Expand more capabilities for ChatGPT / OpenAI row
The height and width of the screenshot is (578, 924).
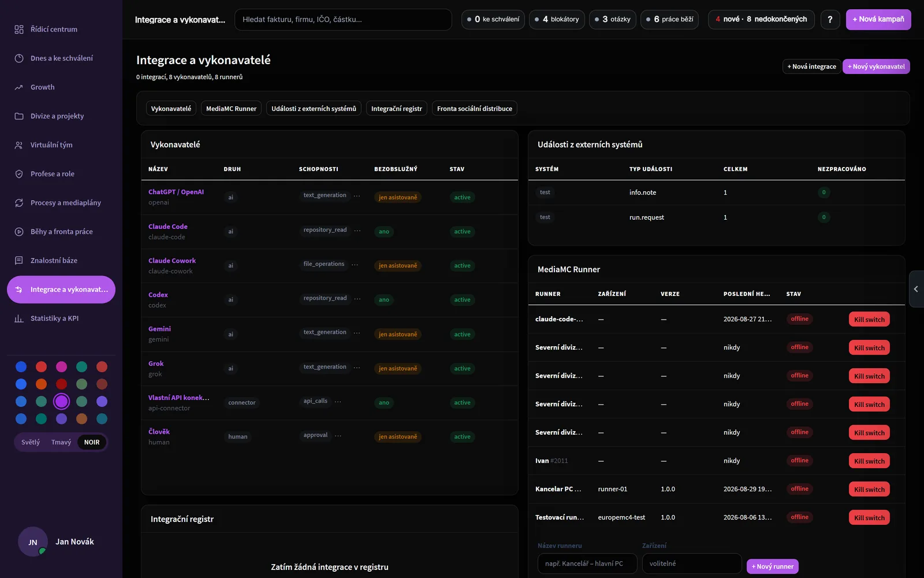click(x=357, y=196)
